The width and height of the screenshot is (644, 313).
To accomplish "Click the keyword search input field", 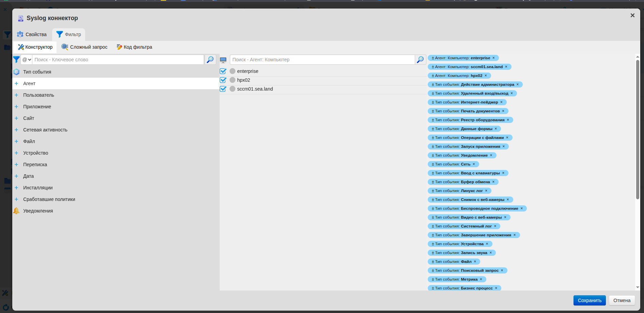I will [118, 60].
